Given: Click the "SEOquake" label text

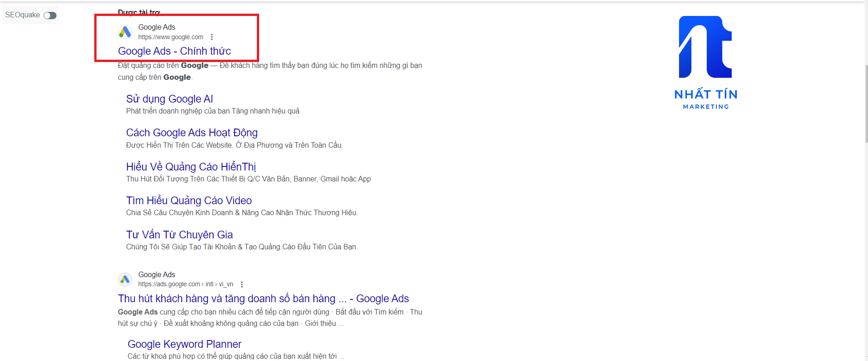Looking at the screenshot, I should coord(23,15).
